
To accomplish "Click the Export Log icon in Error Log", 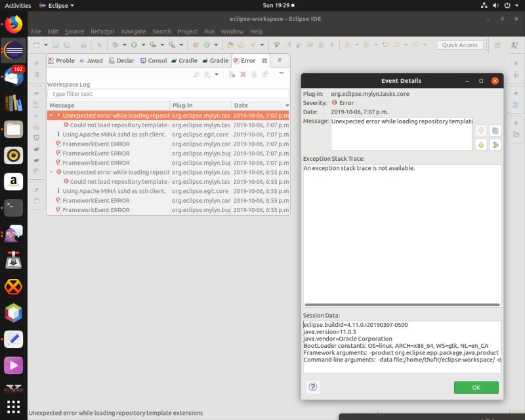I will [196, 74].
